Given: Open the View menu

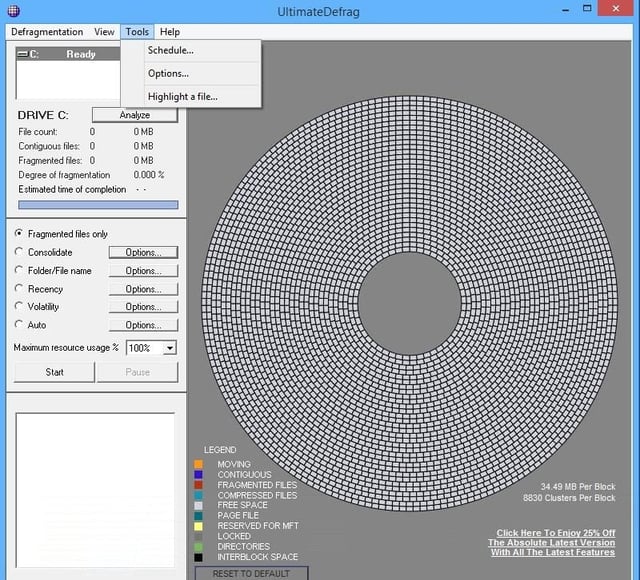Looking at the screenshot, I should click(104, 32).
